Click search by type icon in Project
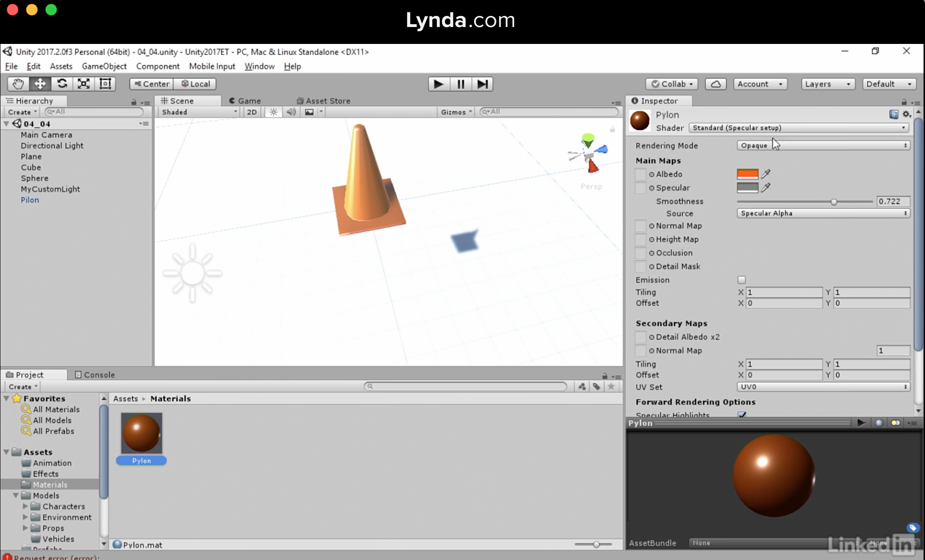Viewport: 925px width, 560px height. coord(582,386)
